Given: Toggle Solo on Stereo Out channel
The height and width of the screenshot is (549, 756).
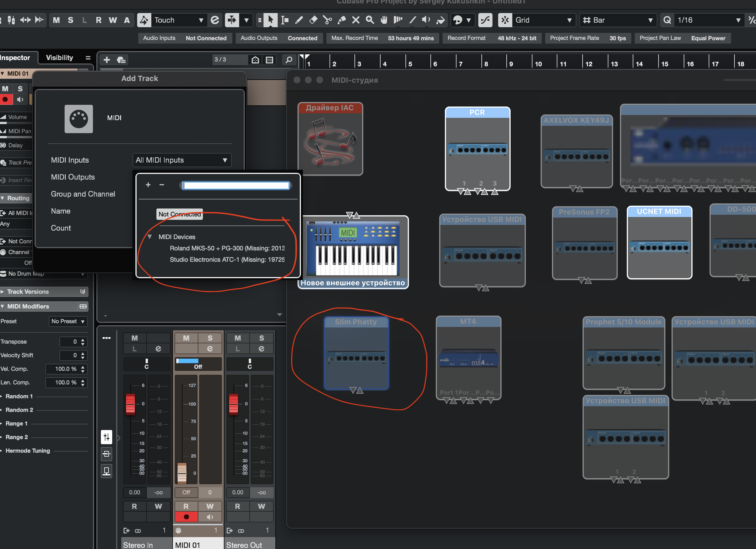Looking at the screenshot, I should (x=261, y=338).
